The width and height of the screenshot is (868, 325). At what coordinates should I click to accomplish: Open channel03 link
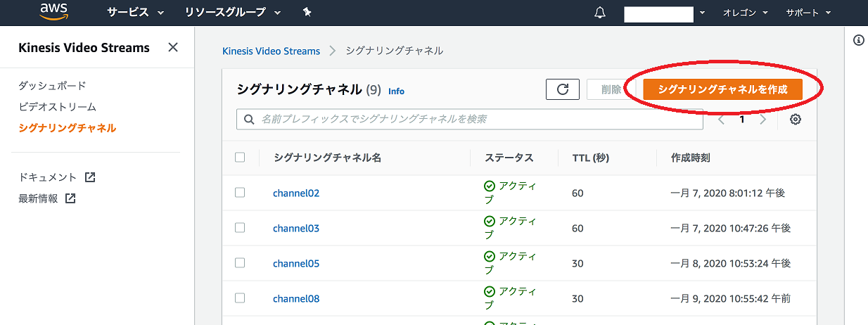[x=296, y=228]
